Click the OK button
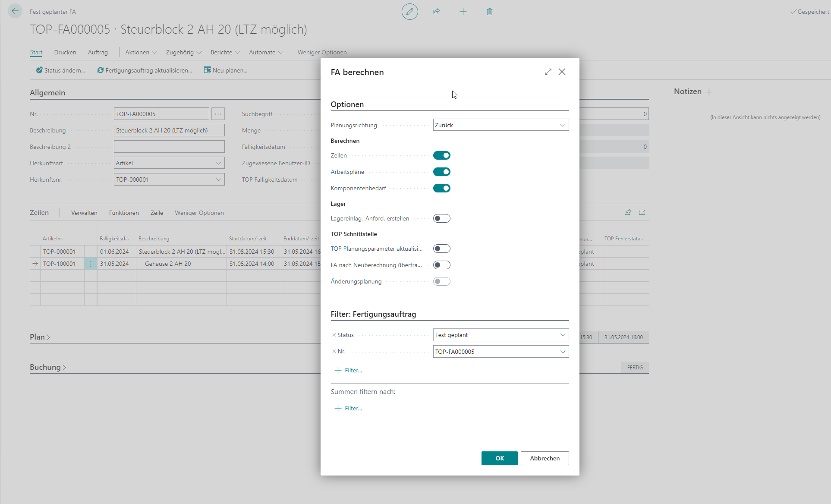This screenshot has width=831, height=504. [499, 458]
